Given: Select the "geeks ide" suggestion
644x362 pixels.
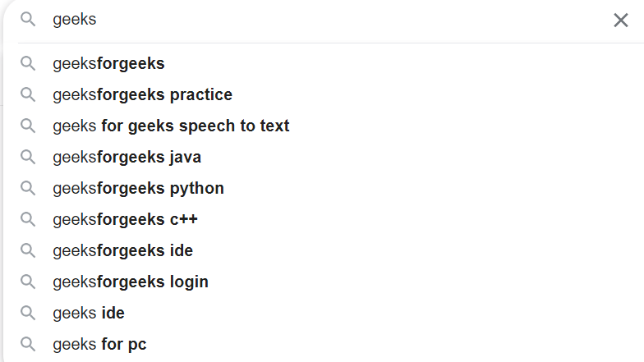Looking at the screenshot, I should tap(89, 313).
